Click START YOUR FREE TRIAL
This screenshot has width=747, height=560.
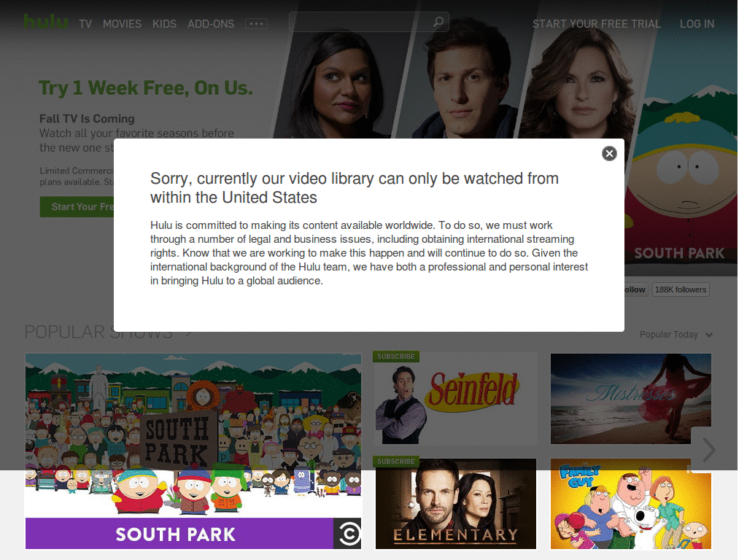click(x=596, y=23)
